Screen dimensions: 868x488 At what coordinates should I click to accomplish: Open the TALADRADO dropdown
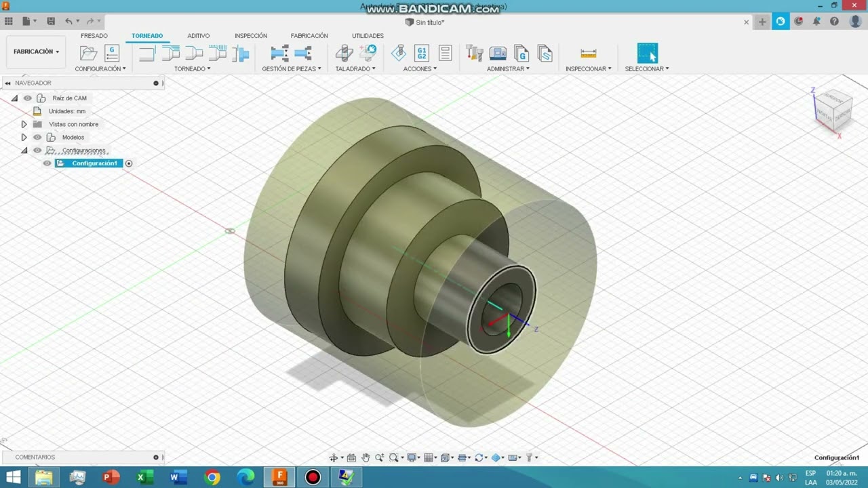coord(355,68)
